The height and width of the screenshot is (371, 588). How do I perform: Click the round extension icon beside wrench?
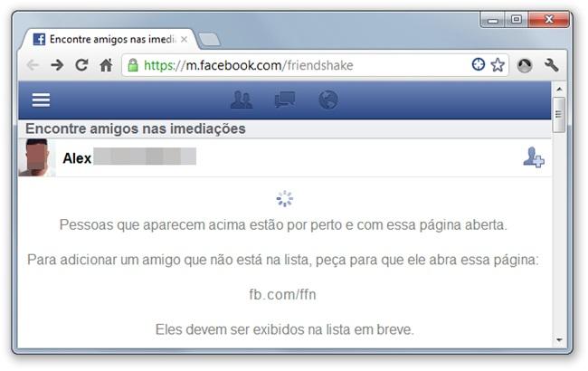[x=525, y=65]
